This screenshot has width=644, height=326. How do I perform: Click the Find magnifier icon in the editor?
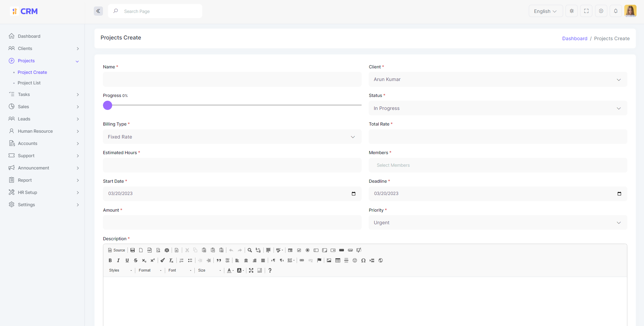coord(250,250)
